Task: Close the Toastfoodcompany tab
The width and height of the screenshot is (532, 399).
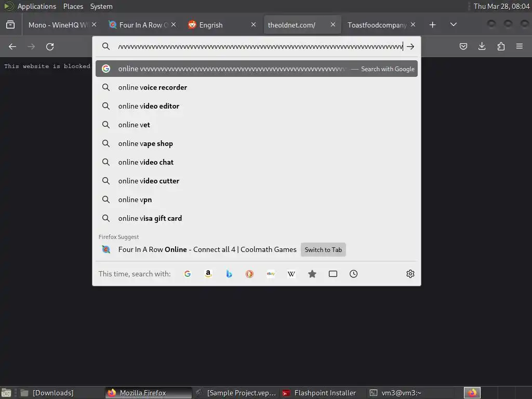Action: [x=413, y=24]
